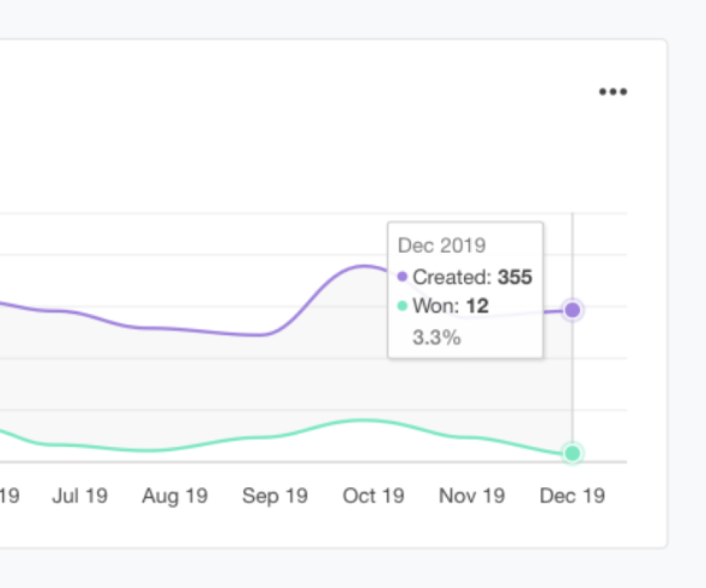
Task: Click the Created: 355 value in tooltip
Action: (x=472, y=277)
